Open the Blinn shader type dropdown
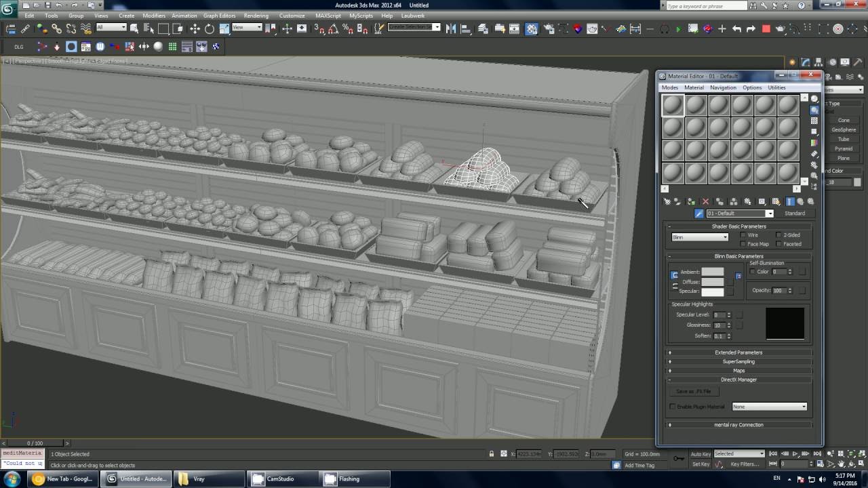Image resolution: width=868 pixels, height=488 pixels. pyautogui.click(x=700, y=237)
